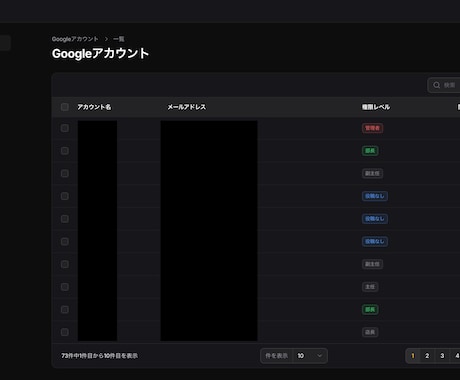Tick the select-all checkbox in the table header

(x=65, y=107)
